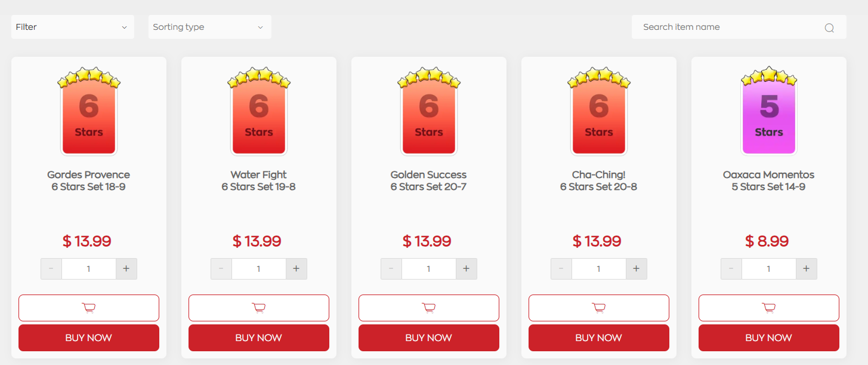Select the Golden Success 6 Stars card image
The height and width of the screenshot is (365, 868).
428,112
